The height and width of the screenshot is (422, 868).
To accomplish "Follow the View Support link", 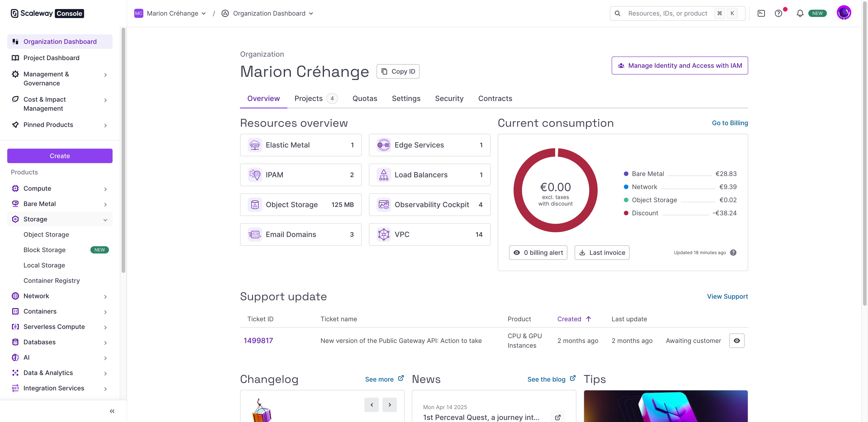I will click(727, 297).
